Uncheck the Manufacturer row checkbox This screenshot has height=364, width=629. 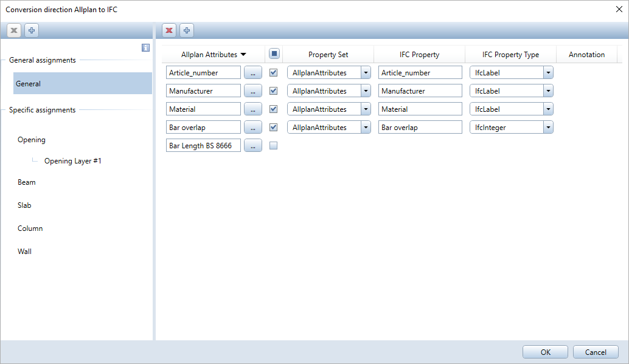[274, 91]
